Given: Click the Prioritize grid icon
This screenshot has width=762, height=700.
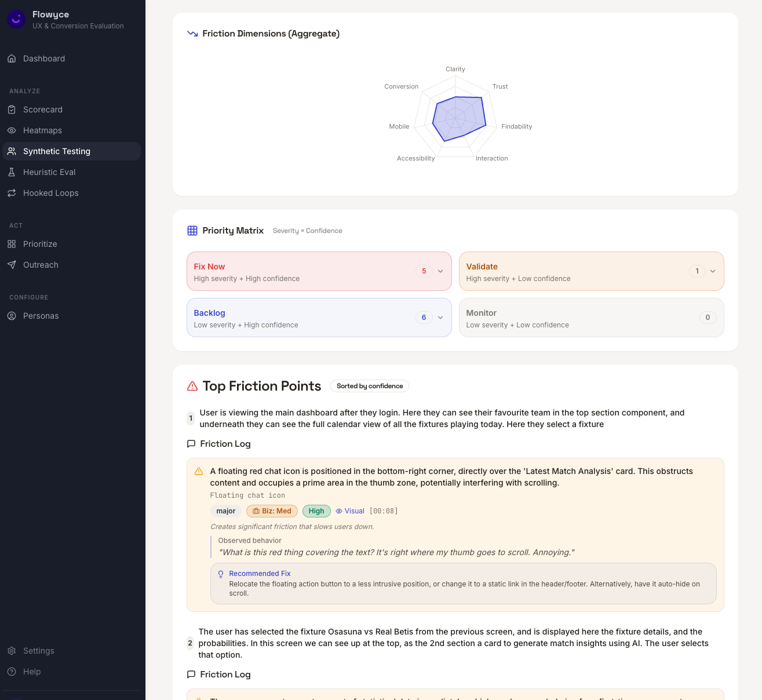Looking at the screenshot, I should pyautogui.click(x=12, y=244).
